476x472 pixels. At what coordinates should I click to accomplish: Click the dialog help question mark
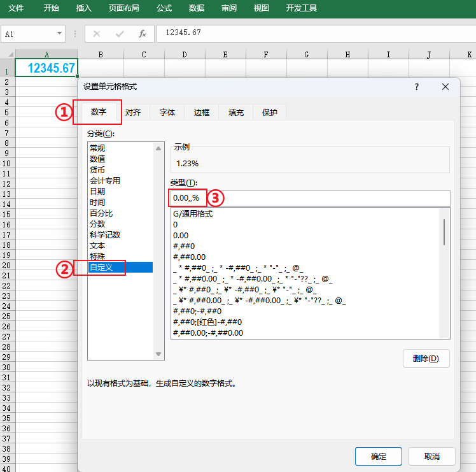coord(417,87)
